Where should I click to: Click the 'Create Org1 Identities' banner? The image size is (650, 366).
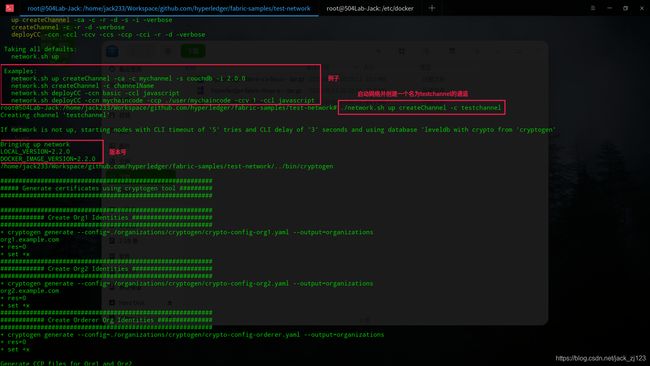106,218
